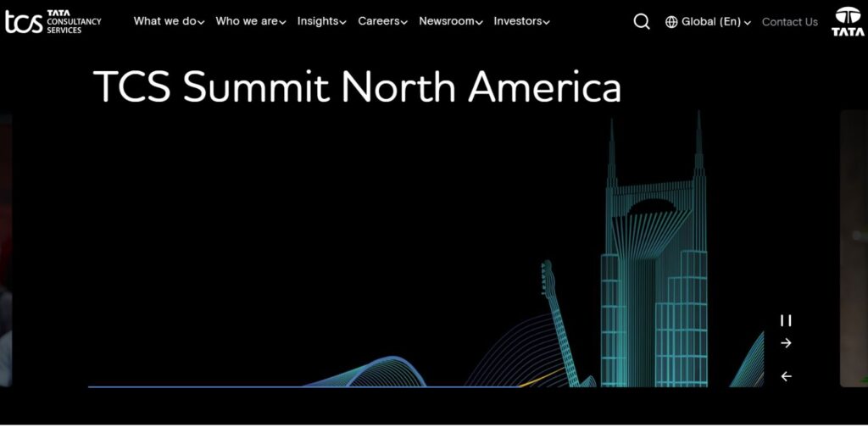Screen dimensions: 868x444
Task: Select the partially visible slide on left edge
Action: pos(5,247)
